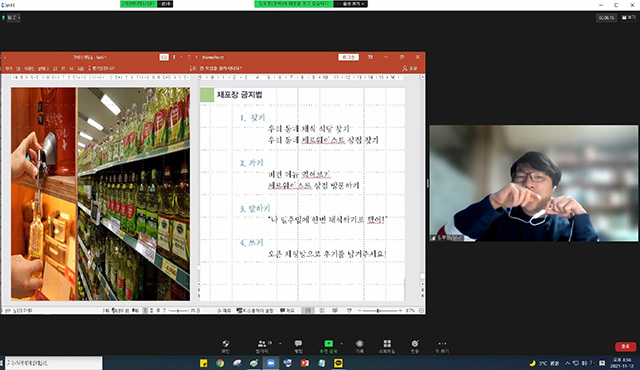Open the View Options dropdown in sharing bar
This screenshot has width=640, height=370.
click(x=351, y=4)
